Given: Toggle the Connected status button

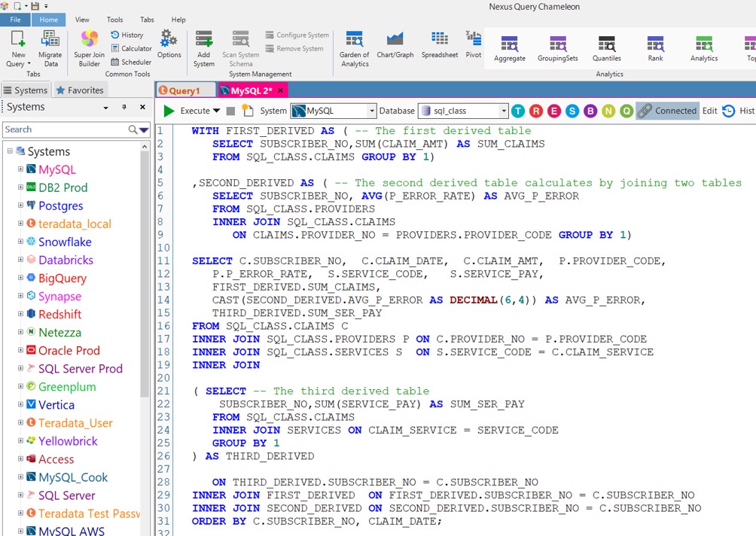Looking at the screenshot, I should pos(667,111).
